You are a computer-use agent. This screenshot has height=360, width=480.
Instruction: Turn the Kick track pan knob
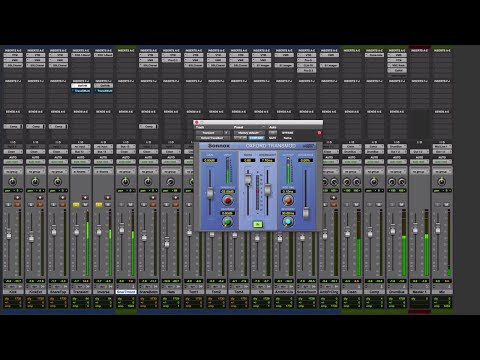pos(12,182)
